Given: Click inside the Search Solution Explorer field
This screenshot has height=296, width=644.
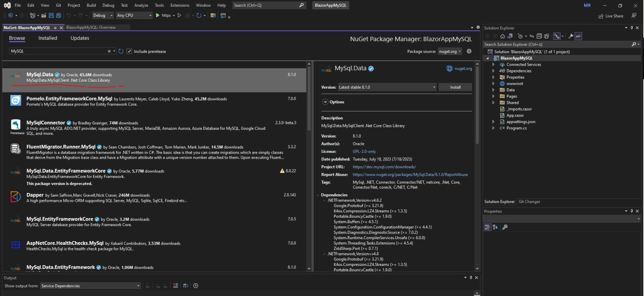Looking at the screenshot, I should coord(545,44).
